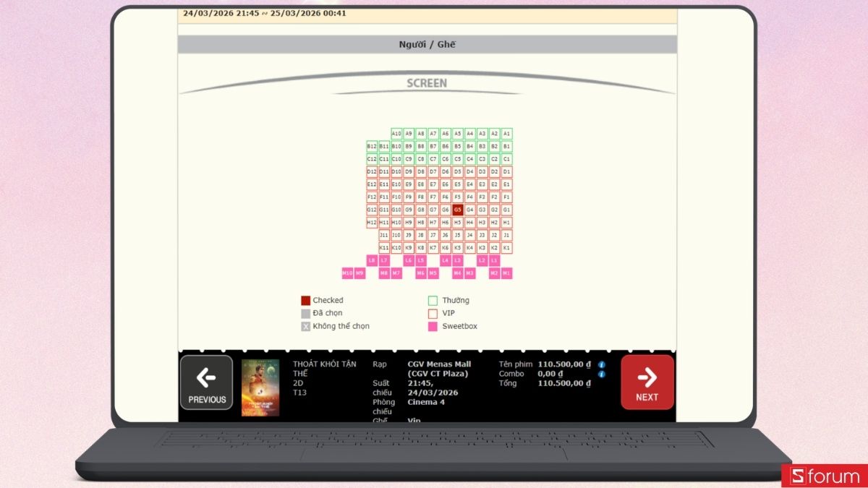The height and width of the screenshot is (488, 868).
Task: Select VIP seat K1
Action: tap(507, 247)
